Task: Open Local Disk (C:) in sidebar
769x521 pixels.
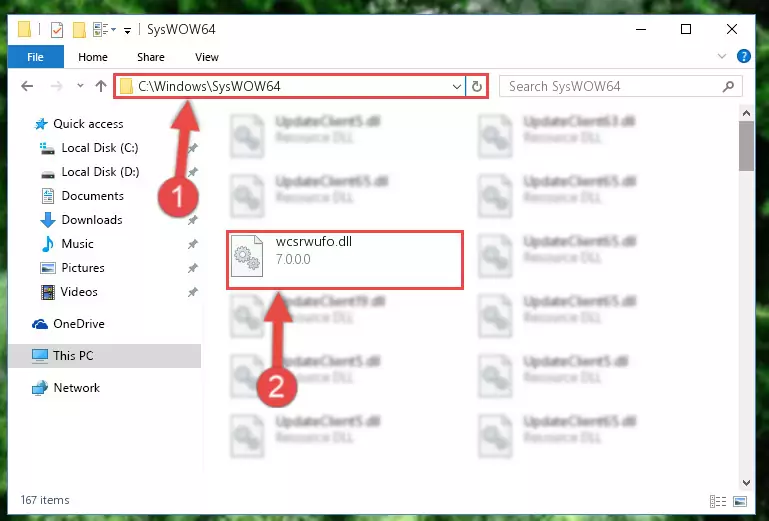Action: pyautogui.click(x=100, y=148)
